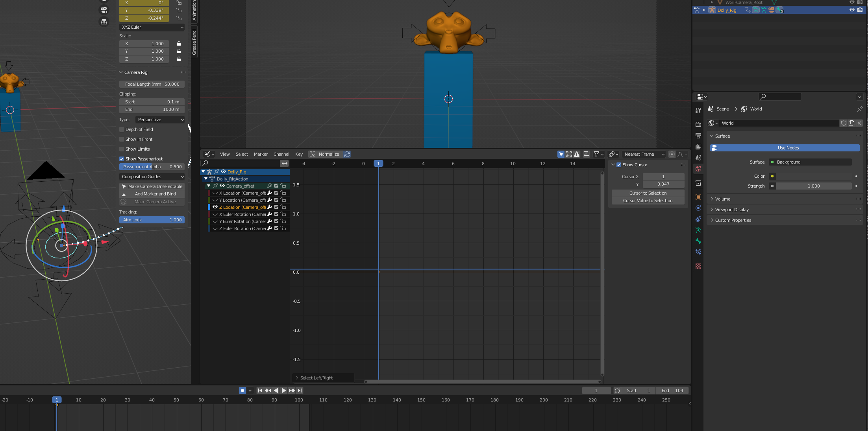Click the Bone properties tab icon
The image size is (868, 431).
[x=698, y=241]
